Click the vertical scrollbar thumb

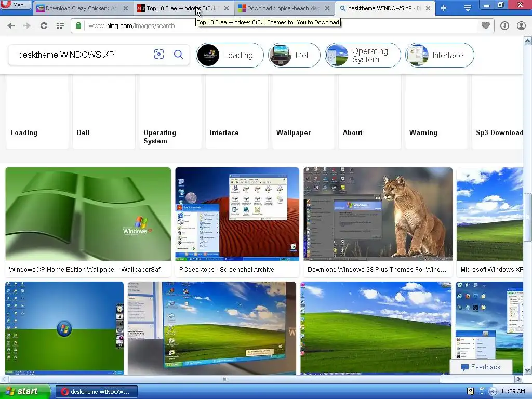point(528,217)
